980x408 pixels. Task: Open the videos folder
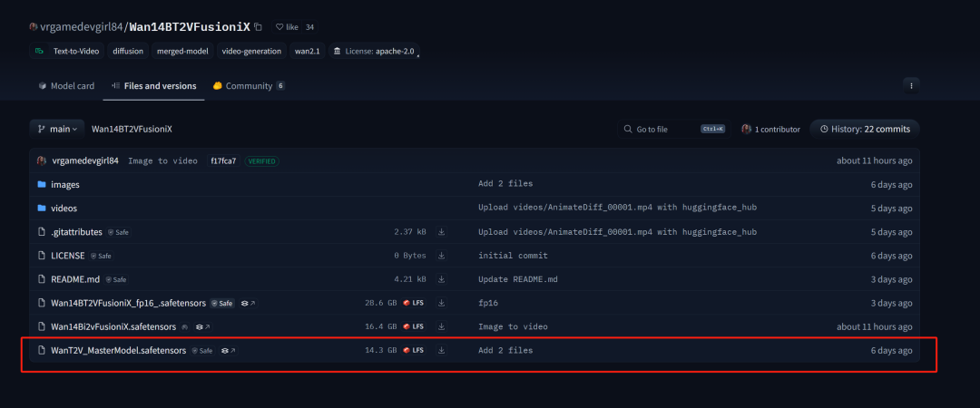(64, 209)
